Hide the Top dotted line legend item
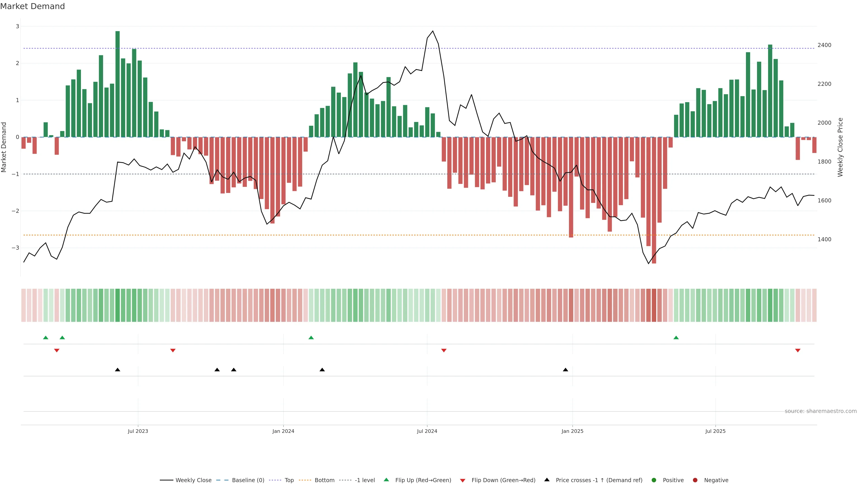The image size is (868, 488). [289, 480]
